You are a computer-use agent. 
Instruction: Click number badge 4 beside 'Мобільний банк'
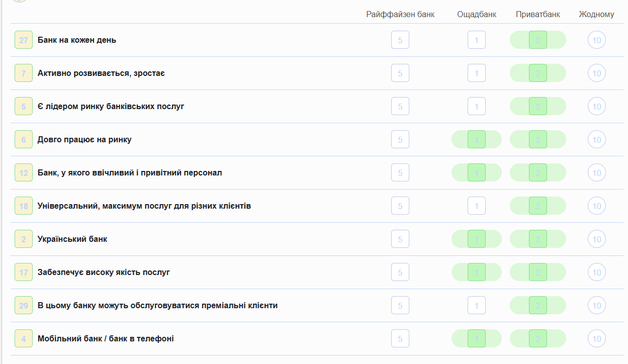[x=24, y=339]
